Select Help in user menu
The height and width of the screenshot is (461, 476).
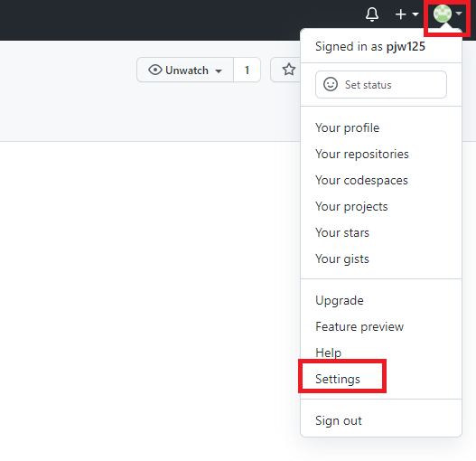328,353
